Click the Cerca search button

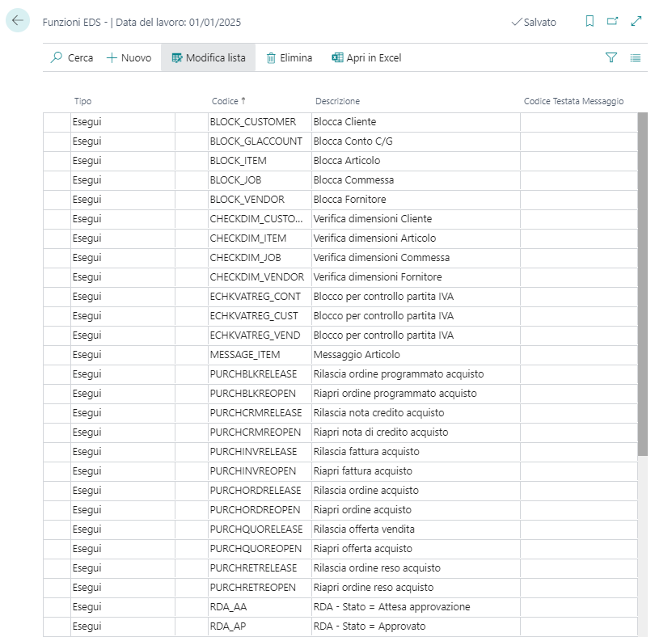[71, 57]
